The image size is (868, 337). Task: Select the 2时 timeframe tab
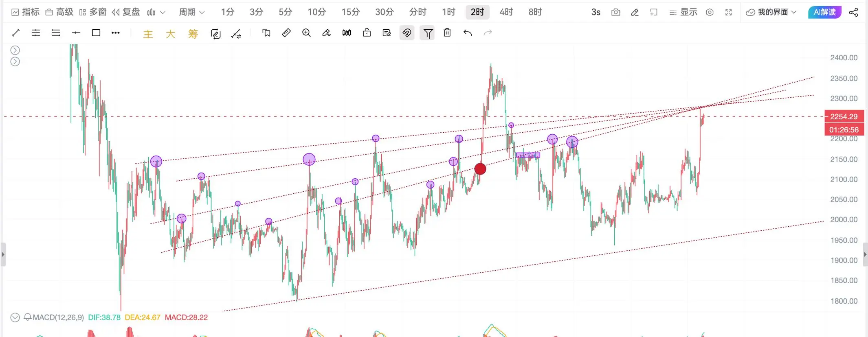(477, 12)
